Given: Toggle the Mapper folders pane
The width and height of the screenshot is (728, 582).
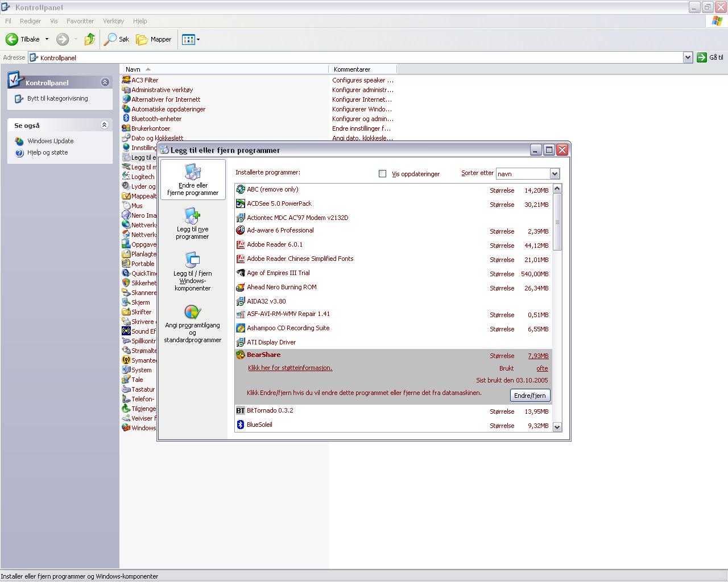Looking at the screenshot, I should point(154,39).
